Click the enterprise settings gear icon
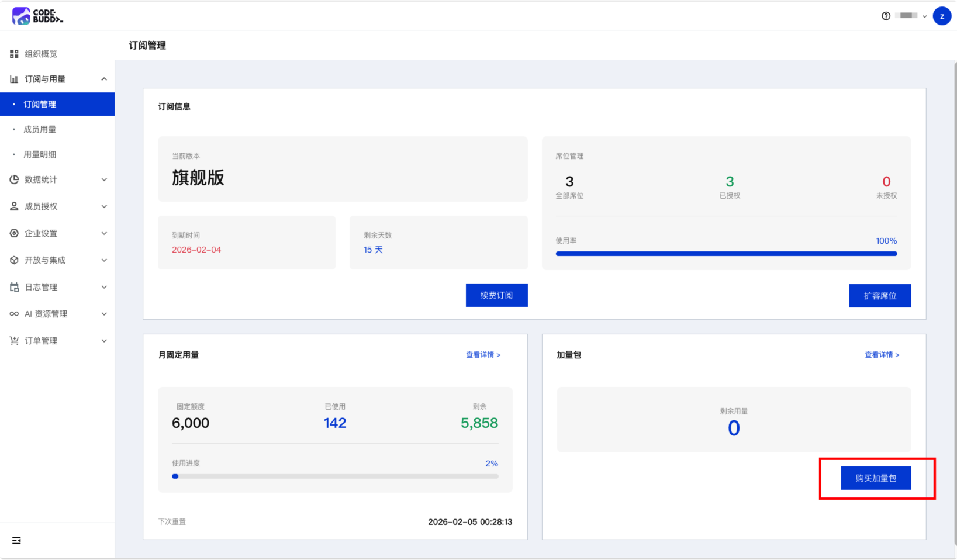957x560 pixels. coord(14,233)
